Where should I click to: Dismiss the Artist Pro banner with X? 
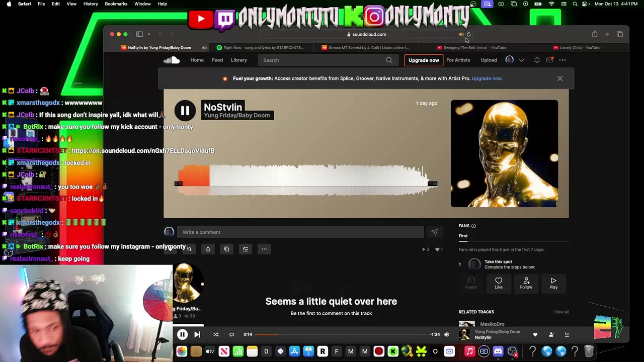560,78
